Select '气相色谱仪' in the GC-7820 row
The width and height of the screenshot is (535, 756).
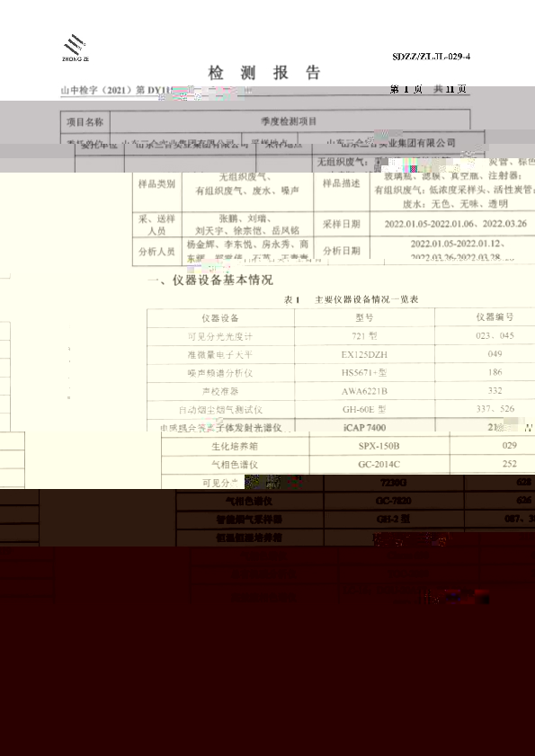click(249, 502)
